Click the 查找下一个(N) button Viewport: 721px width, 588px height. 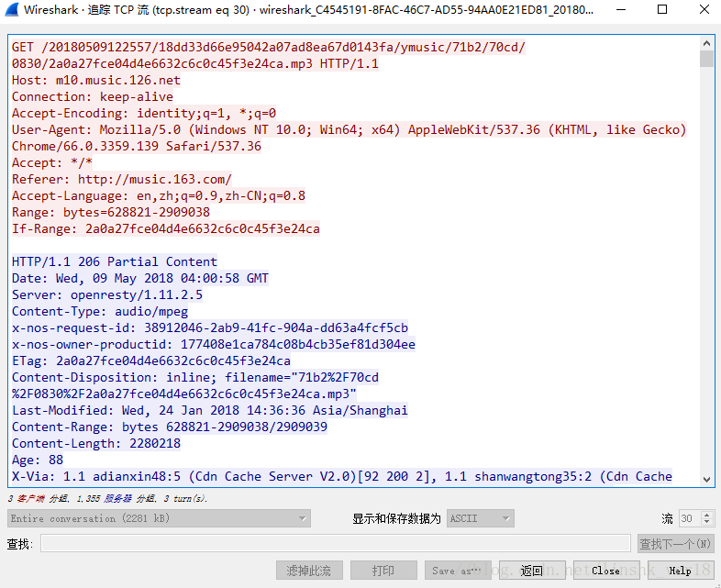[675, 544]
